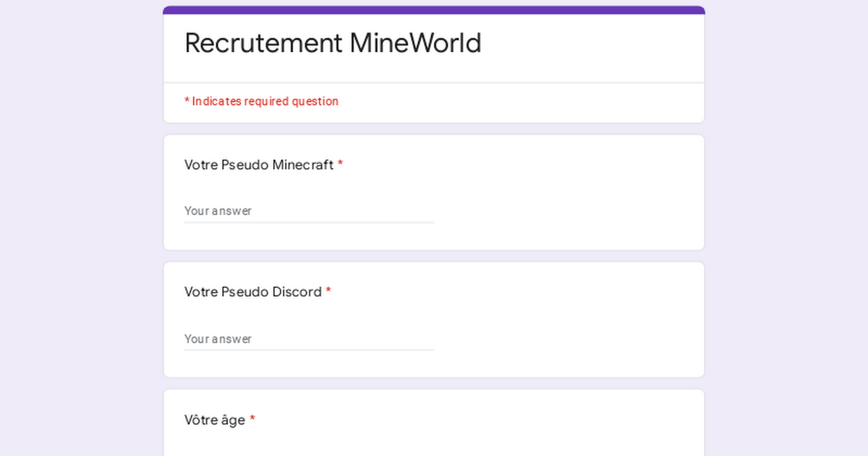Viewport: 868px width, 456px height.
Task: Click the "Indicates required question" notice text
Action: coord(265,101)
